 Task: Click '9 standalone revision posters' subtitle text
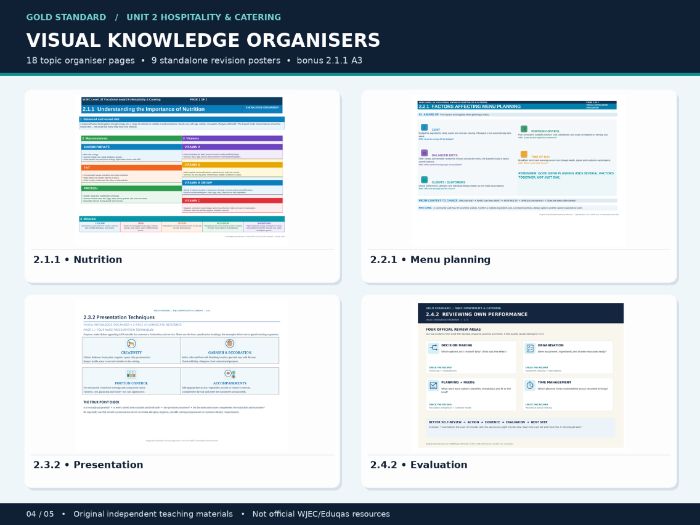click(216, 60)
